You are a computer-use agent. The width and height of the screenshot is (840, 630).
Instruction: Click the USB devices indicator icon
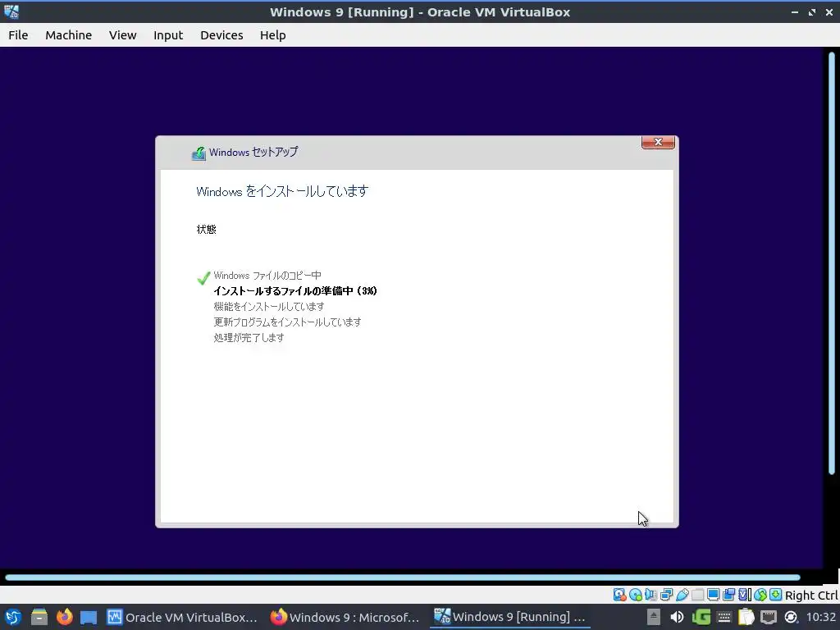point(682,595)
